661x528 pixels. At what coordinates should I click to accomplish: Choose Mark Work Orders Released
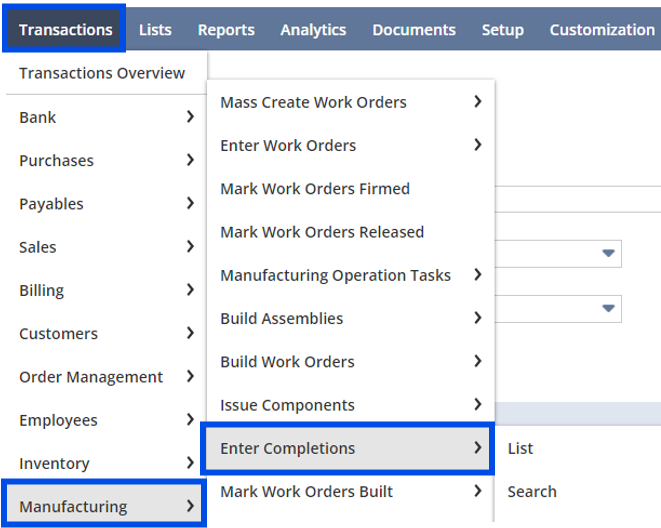coord(322,232)
